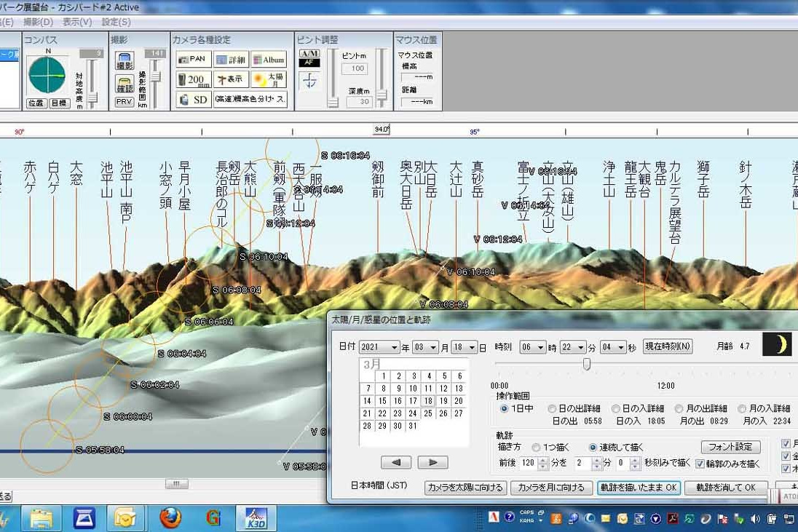Viewport: 798px width, 532px height.
Task: Select day 25 in the calendar
Action: pyautogui.click(x=429, y=413)
